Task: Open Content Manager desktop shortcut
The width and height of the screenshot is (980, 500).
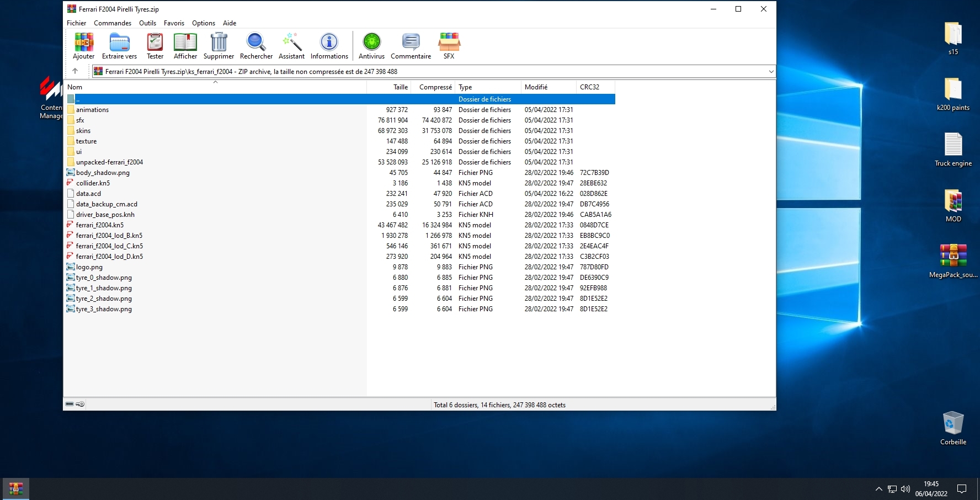Action: pos(51,98)
